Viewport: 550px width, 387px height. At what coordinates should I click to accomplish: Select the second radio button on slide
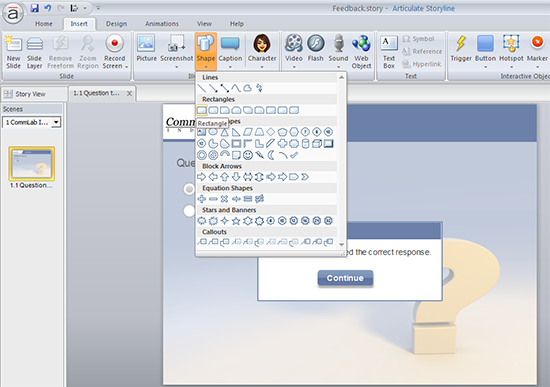tap(189, 211)
